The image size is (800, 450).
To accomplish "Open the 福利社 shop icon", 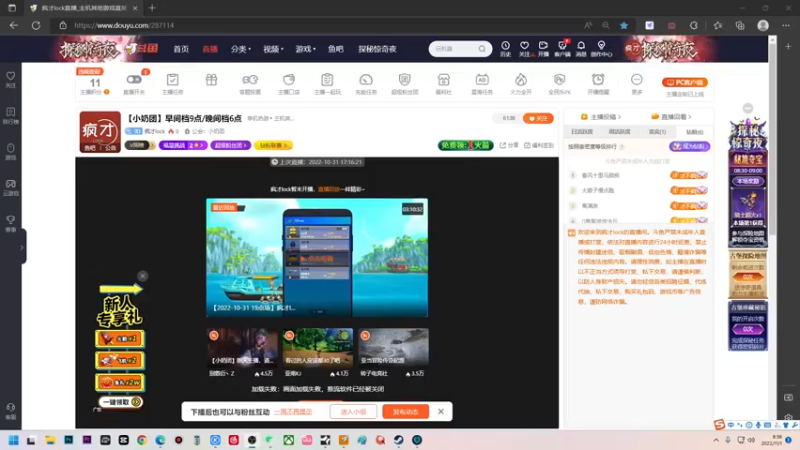I will (x=443, y=80).
